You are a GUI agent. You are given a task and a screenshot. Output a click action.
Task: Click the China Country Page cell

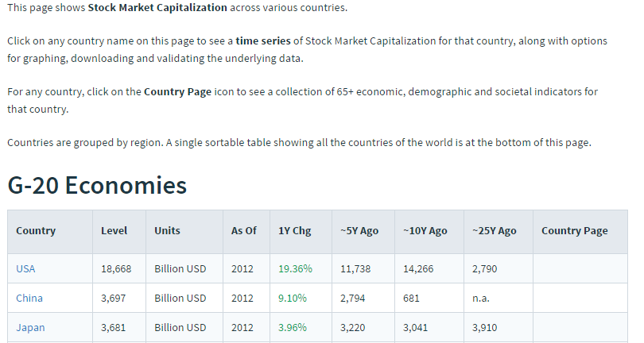[580, 298]
